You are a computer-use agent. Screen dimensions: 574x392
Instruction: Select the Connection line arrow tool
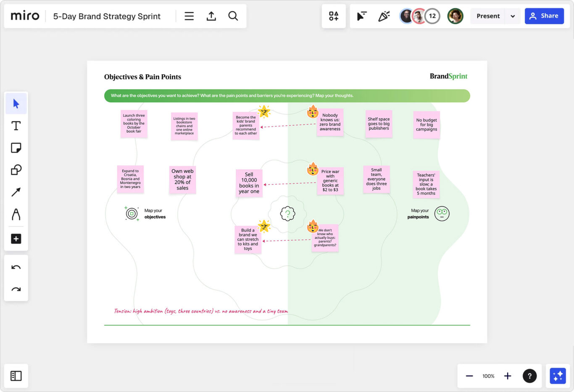pos(16,192)
